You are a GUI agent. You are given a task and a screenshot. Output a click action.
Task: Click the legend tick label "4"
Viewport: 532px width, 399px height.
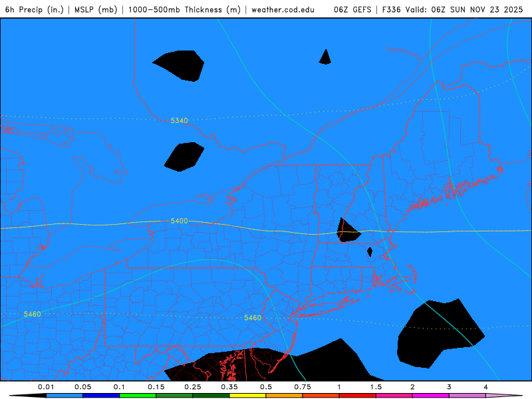coord(486,387)
